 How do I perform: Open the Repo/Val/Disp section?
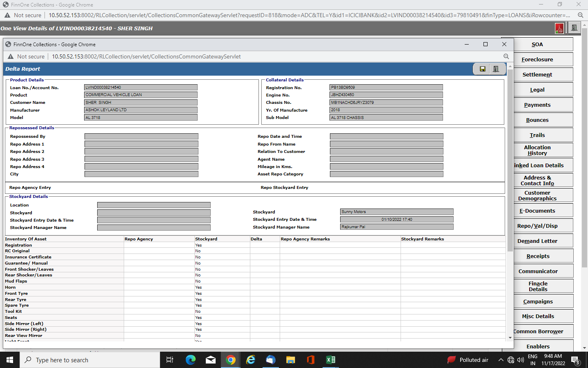[x=537, y=226]
